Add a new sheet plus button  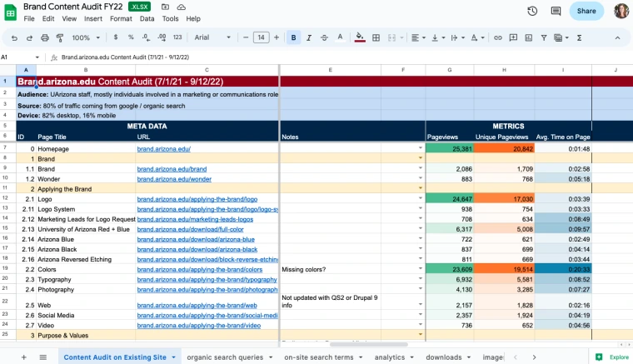pos(24,357)
